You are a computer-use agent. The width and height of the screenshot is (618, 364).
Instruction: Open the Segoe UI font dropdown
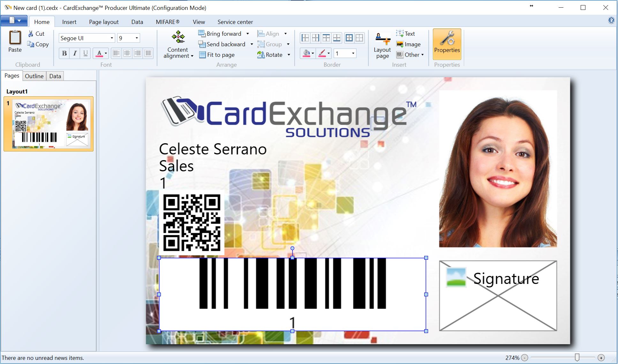112,38
